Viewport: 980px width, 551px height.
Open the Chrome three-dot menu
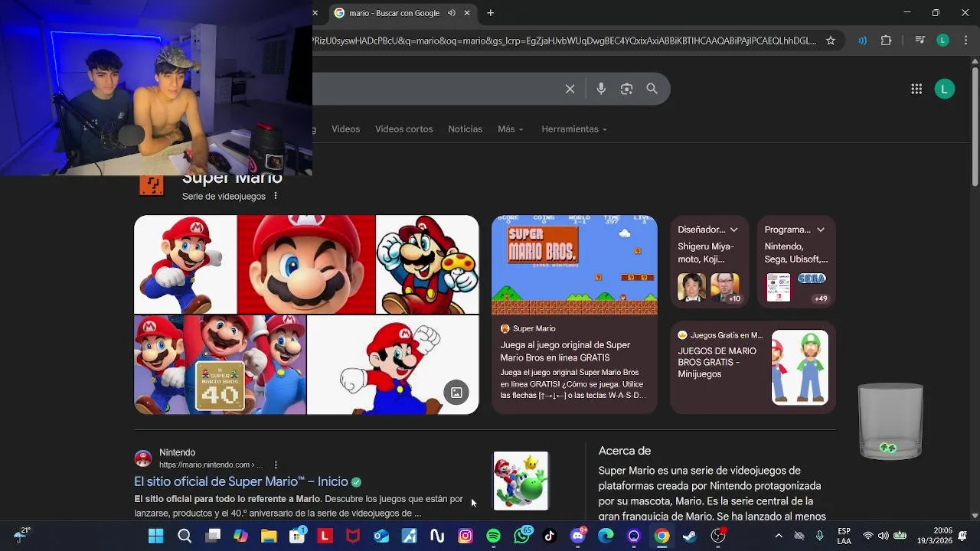coord(965,41)
